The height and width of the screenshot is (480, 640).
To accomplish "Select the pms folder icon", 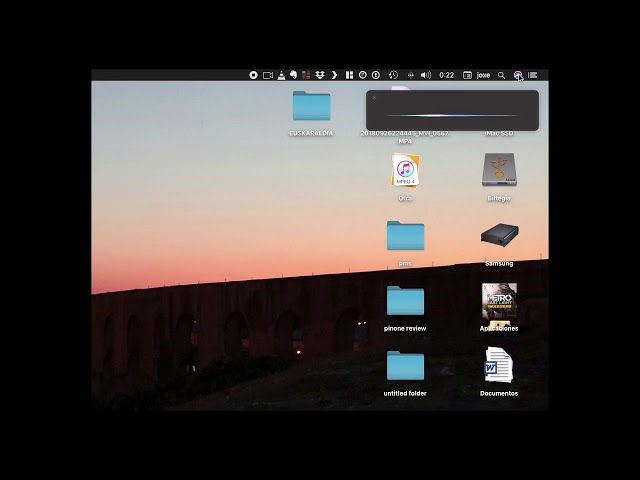I will click(405, 236).
